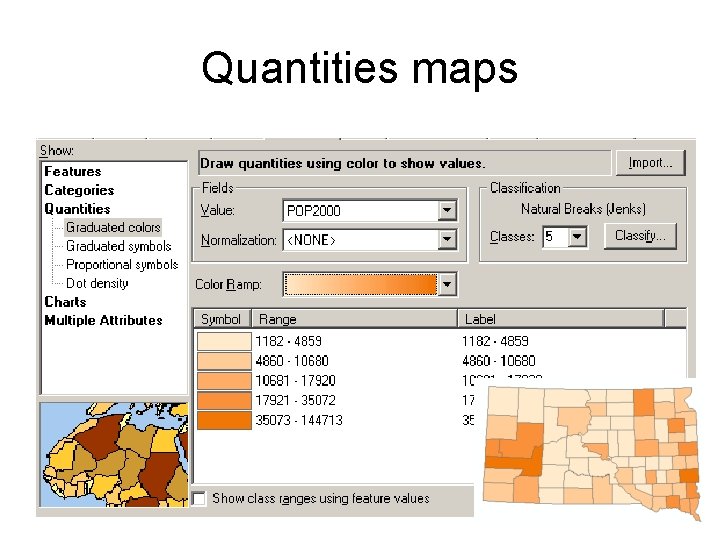This screenshot has height=540, width=720.
Task: Select Quantities in the Show list
Action: pos(77,209)
